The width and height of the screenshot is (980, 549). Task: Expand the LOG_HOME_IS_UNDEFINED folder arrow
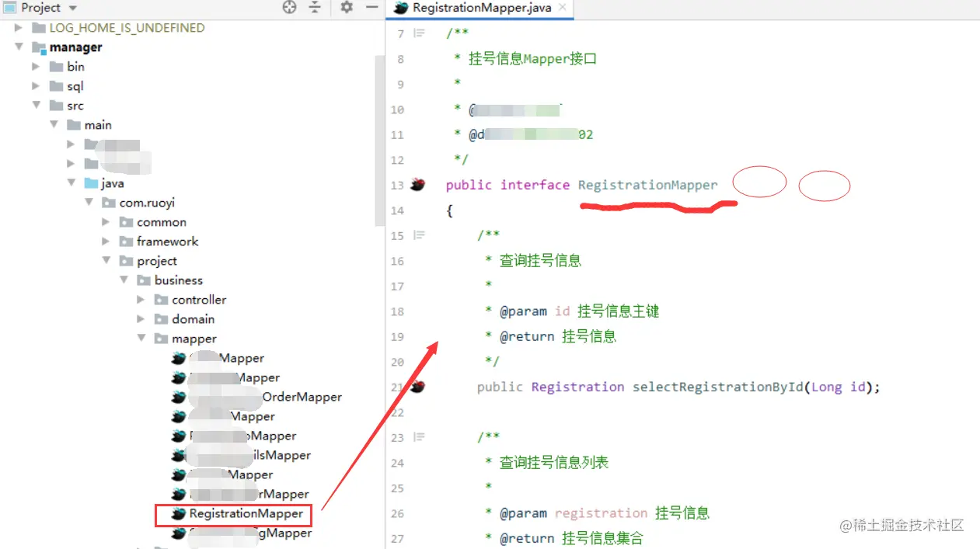[18, 28]
